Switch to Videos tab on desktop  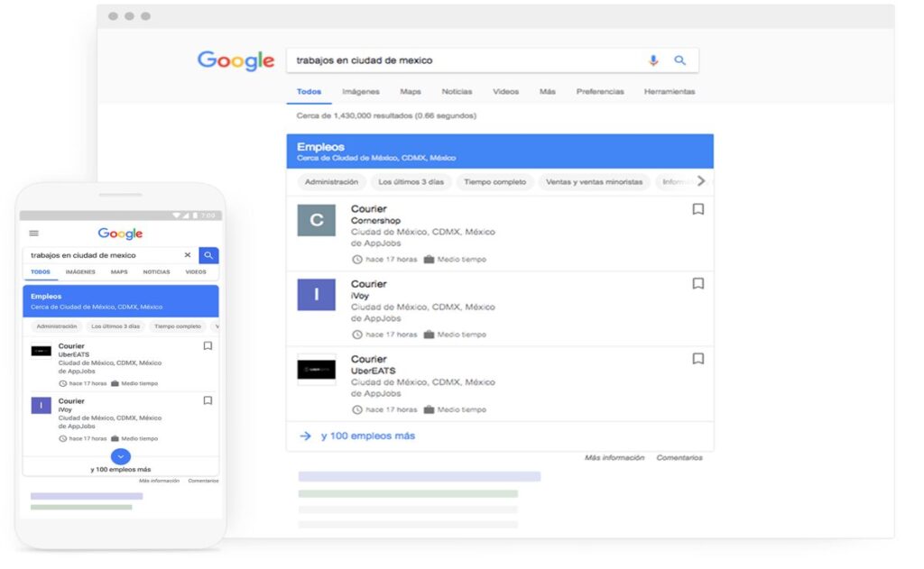click(x=505, y=92)
